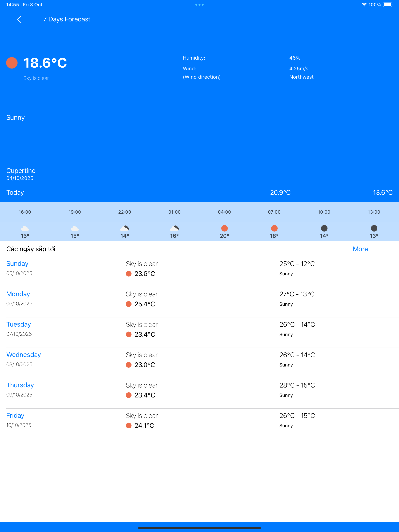
Task: Open Sunday forecast details
Action: click(17, 264)
